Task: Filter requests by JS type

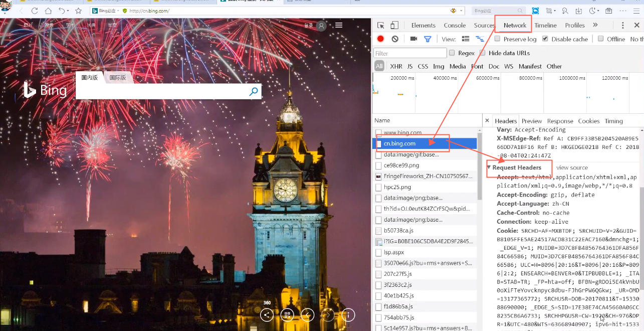Action: (x=410, y=66)
